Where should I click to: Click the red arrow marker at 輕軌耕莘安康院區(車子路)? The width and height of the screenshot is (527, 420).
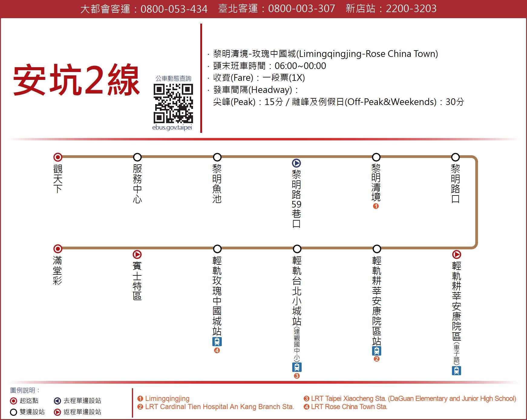tap(456, 254)
